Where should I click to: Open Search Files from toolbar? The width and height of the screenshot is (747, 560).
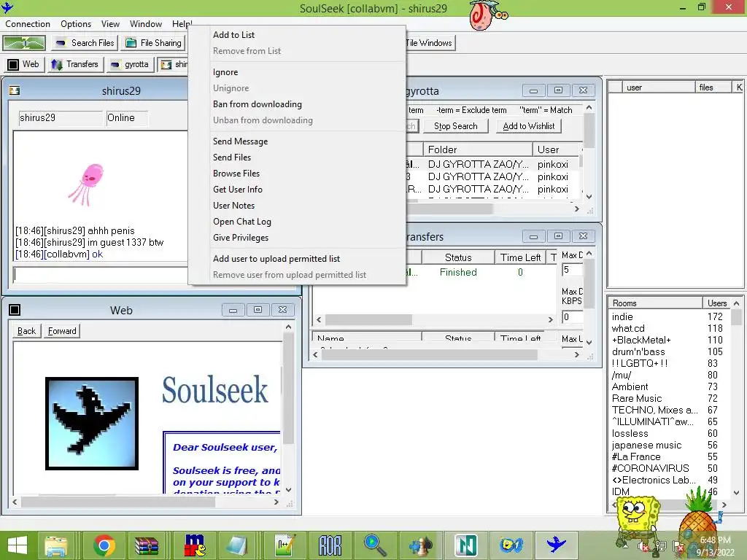click(x=85, y=43)
